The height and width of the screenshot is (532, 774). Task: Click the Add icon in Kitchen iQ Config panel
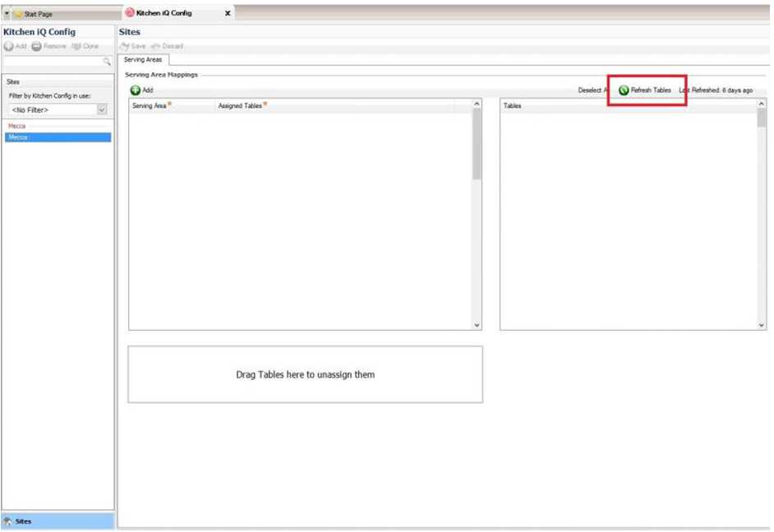coord(9,46)
